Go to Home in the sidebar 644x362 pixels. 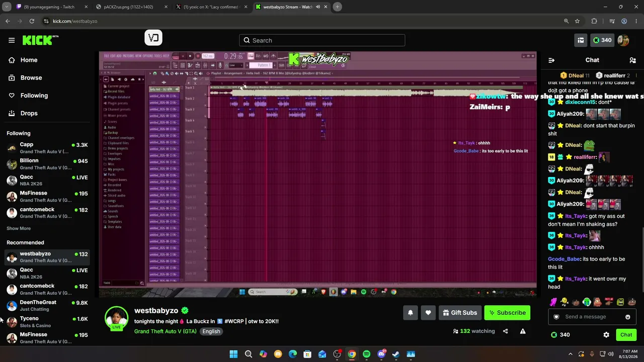[x=29, y=60]
